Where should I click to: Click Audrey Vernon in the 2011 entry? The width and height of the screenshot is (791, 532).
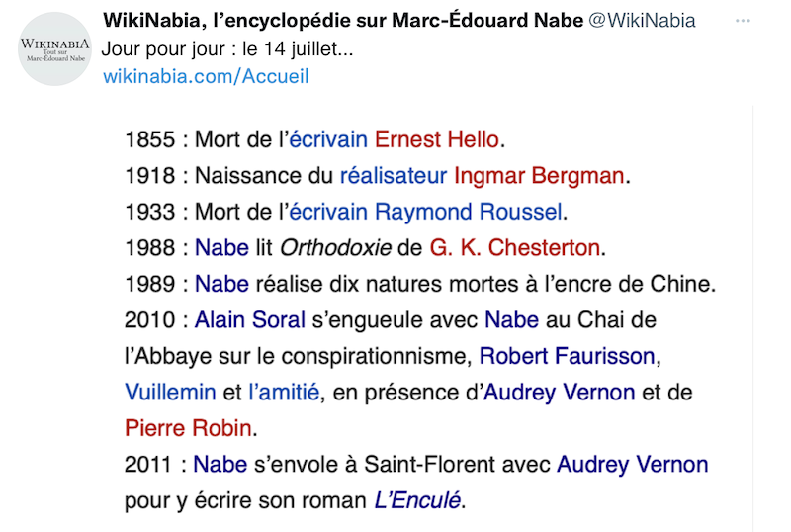click(633, 464)
